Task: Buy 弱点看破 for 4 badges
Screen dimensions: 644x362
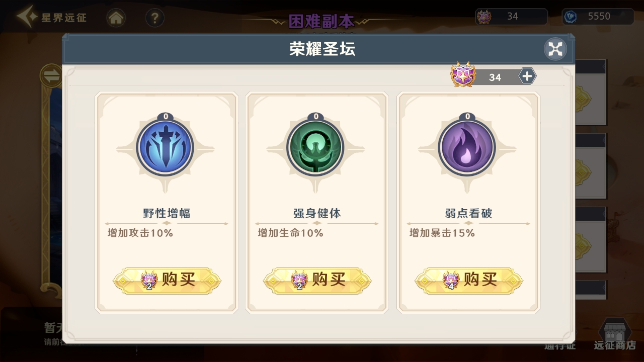Action: pyautogui.click(x=468, y=280)
